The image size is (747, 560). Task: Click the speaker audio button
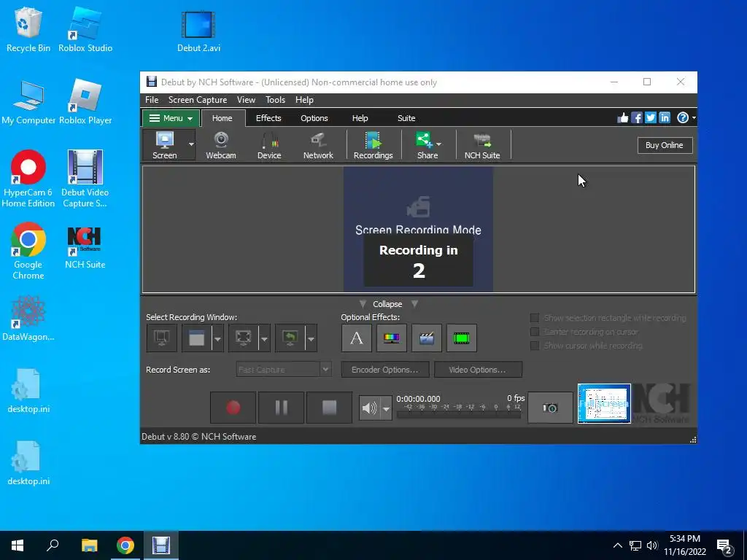369,408
